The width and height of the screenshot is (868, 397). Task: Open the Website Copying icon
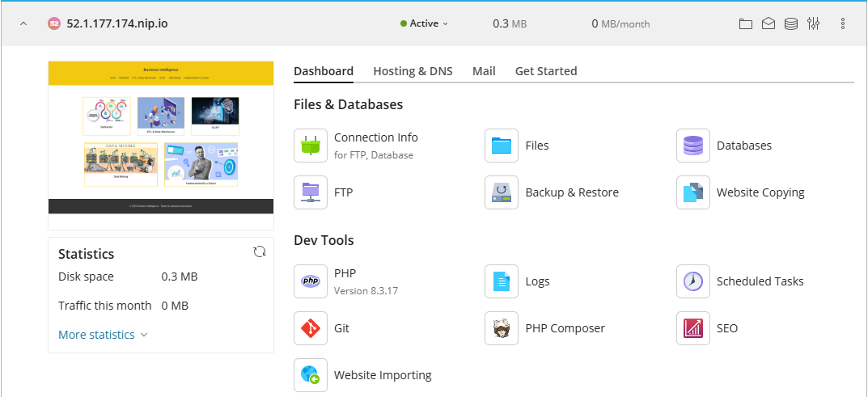693,192
